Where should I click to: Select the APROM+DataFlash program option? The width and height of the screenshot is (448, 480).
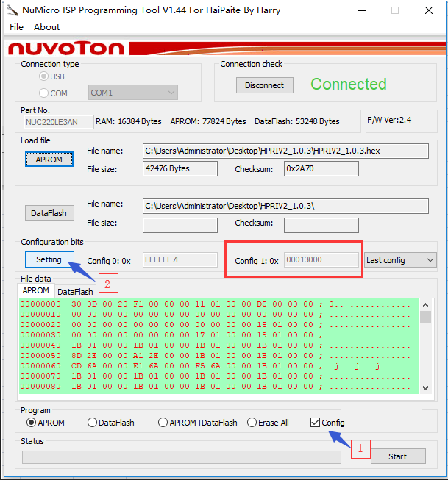[x=198, y=423]
